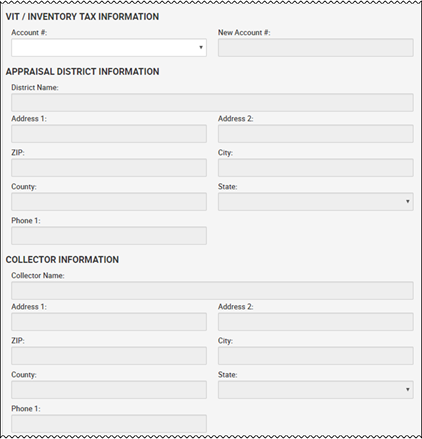Click appraisal district Phone 1 field
422x439 pixels.
click(109, 236)
